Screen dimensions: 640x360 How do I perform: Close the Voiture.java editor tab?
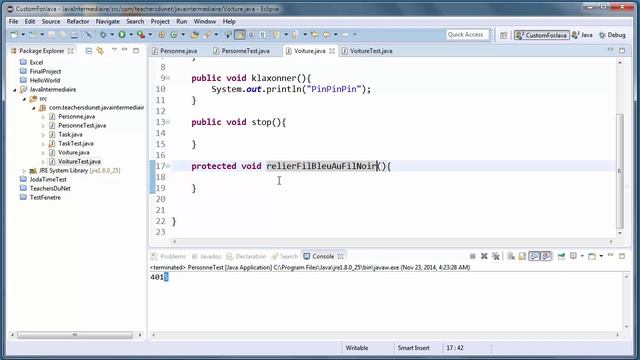pos(332,51)
